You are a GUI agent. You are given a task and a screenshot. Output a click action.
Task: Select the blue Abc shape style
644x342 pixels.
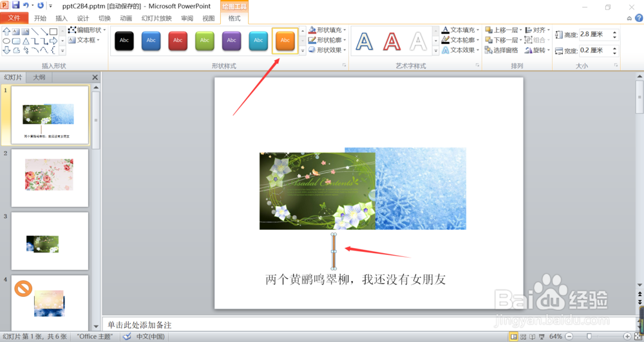[151, 40]
